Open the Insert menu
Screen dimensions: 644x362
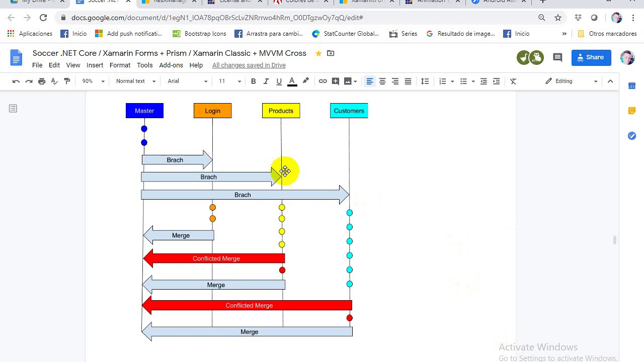(95, 65)
